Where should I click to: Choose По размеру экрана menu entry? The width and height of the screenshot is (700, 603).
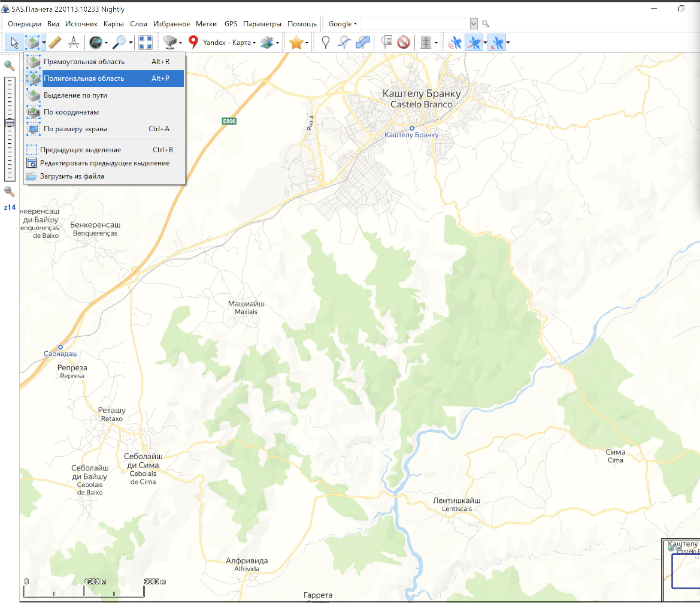click(x=105, y=129)
